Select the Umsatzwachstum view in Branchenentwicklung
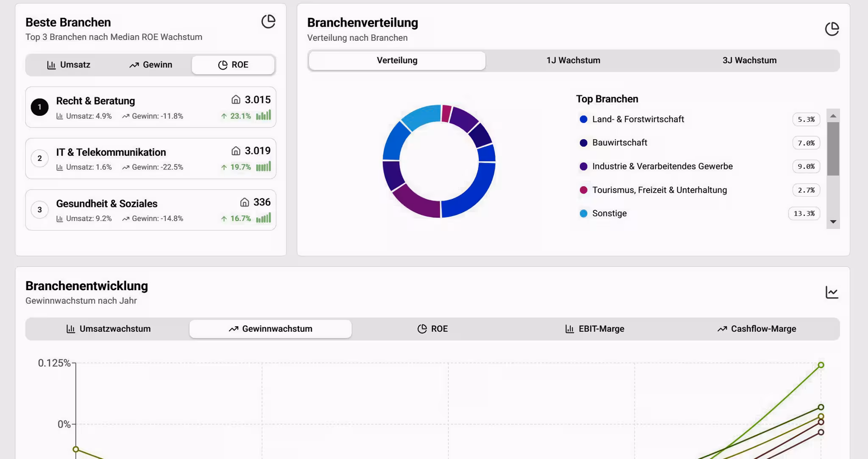 point(109,328)
